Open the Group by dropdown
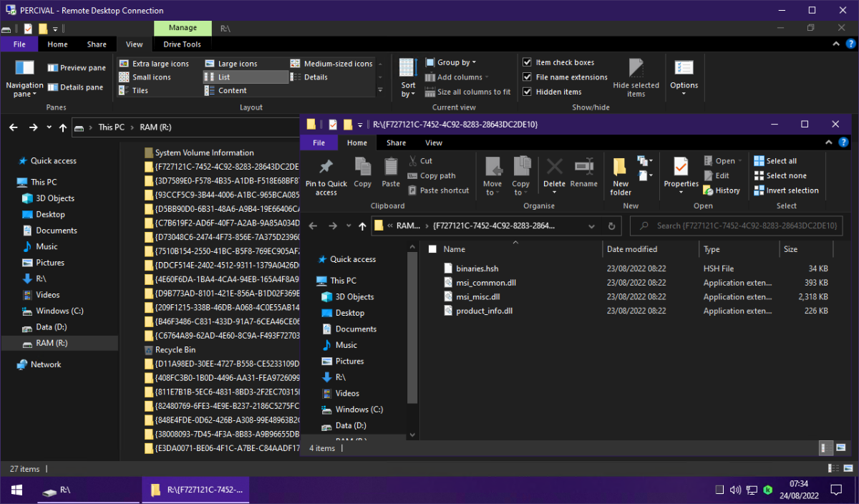This screenshot has height=504, width=859. point(450,62)
